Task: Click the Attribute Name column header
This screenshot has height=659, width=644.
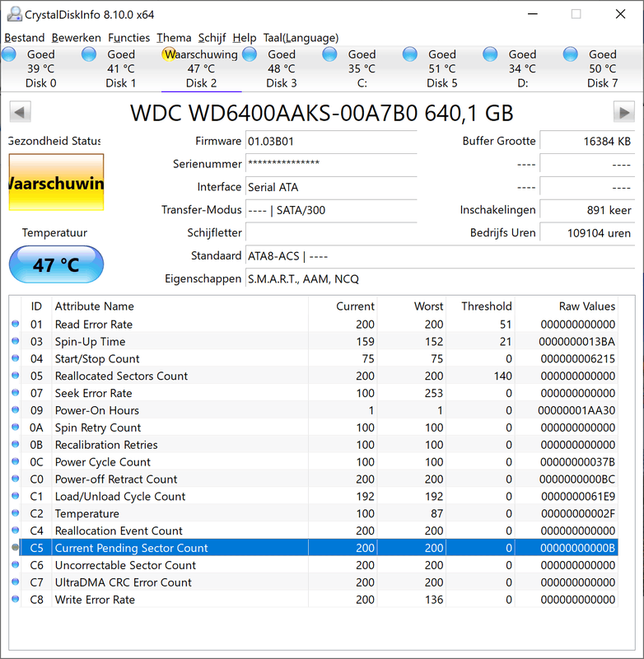Action: tap(180, 306)
